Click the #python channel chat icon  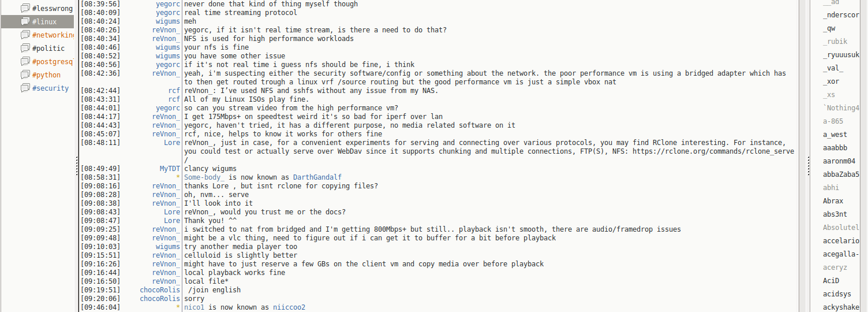(x=25, y=75)
